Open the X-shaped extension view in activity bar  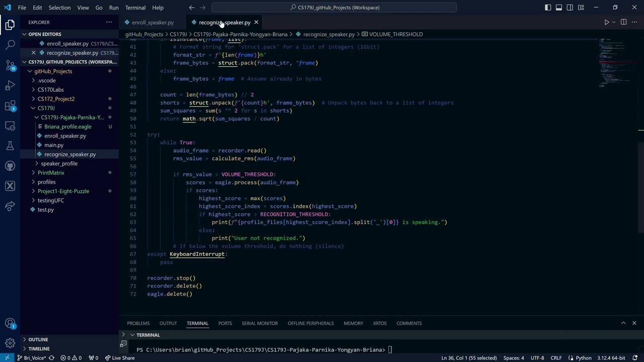point(10,186)
